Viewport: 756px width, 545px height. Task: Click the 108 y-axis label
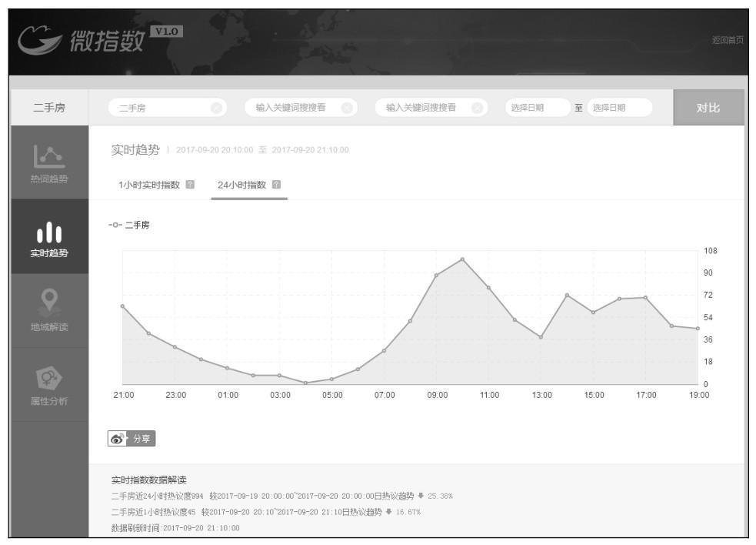710,250
